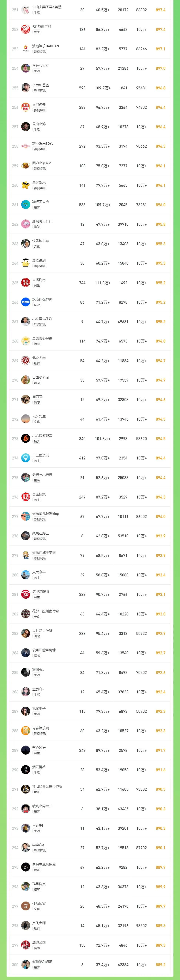Open 921都市广播 account avatar
This screenshot has height=980, width=180.
pos(26,29)
